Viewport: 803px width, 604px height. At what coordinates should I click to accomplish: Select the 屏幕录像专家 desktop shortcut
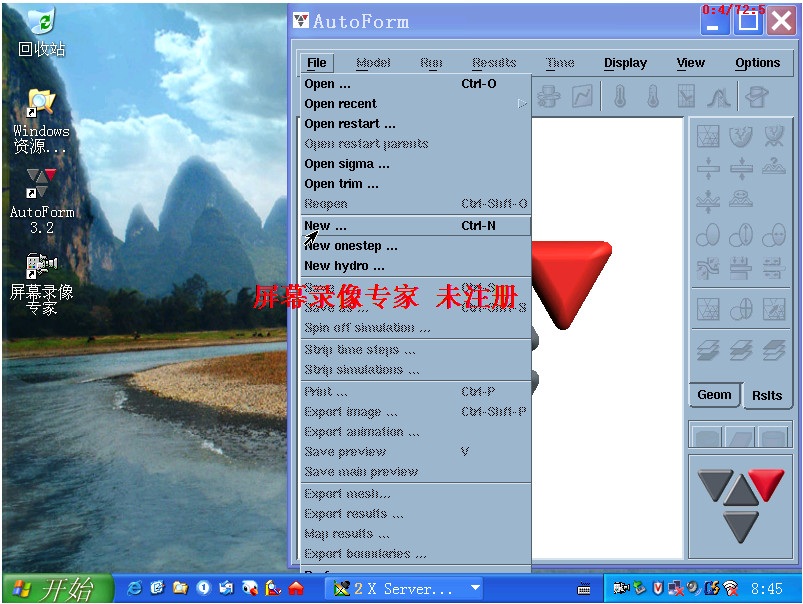[x=42, y=283]
